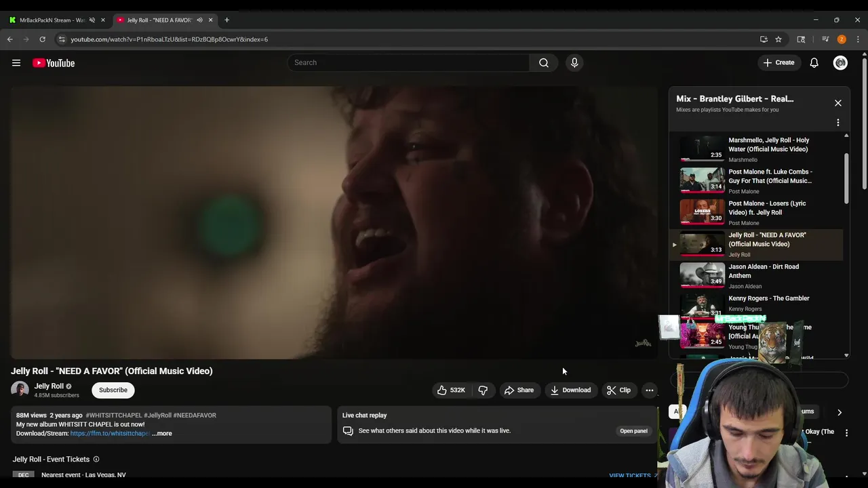Image resolution: width=868 pixels, height=488 pixels.
Task: Click the Create button
Action: click(x=778, y=63)
